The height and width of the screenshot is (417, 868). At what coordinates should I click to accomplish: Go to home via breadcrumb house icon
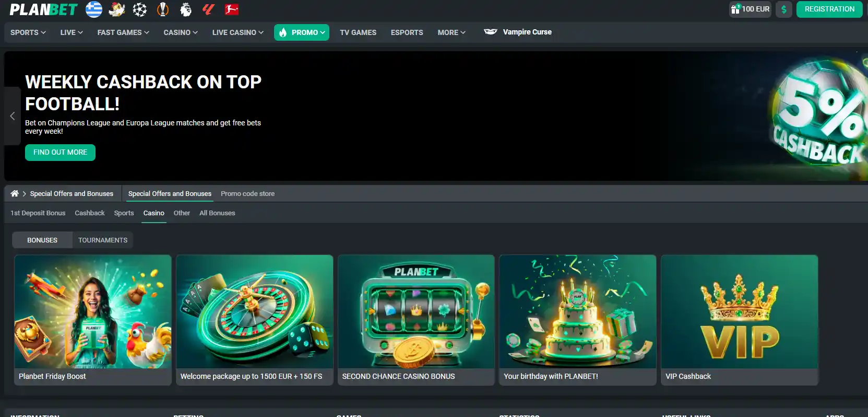tap(15, 193)
